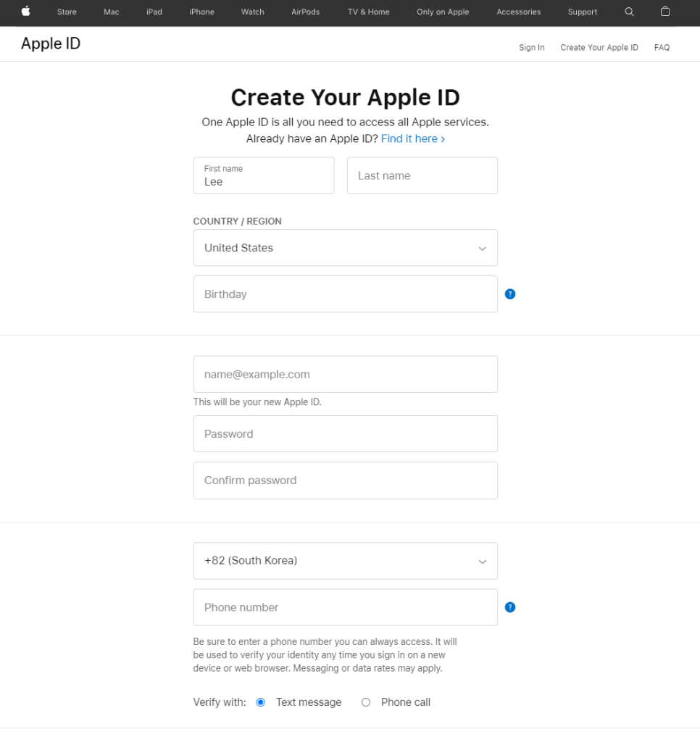Click the Sign In link
The height and width of the screenshot is (737, 700).
click(x=531, y=47)
